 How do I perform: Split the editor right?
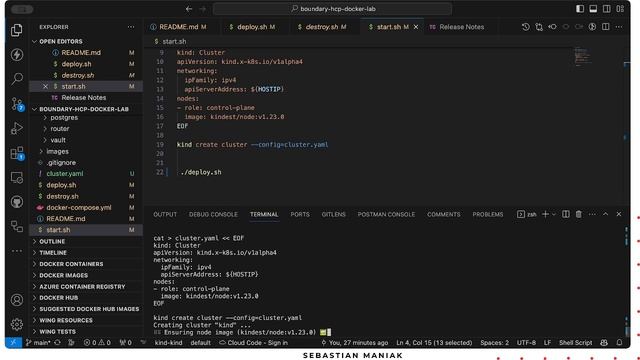(606, 27)
